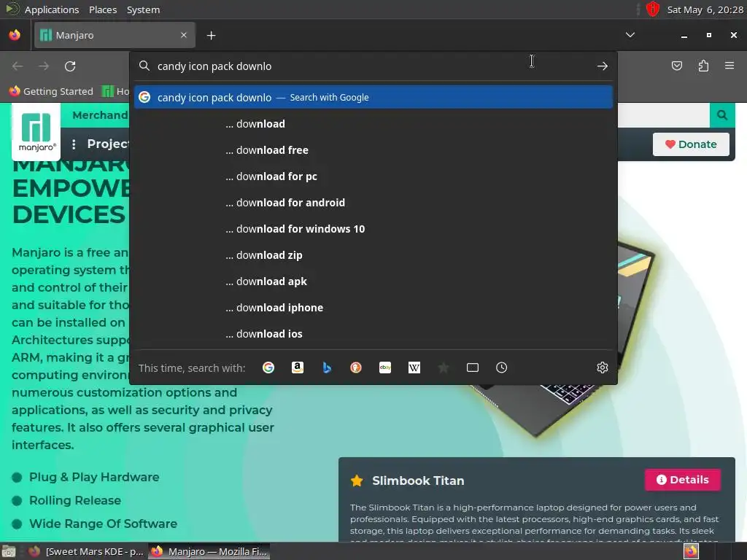Click Firefox icon in bottom panel tray

691,551
